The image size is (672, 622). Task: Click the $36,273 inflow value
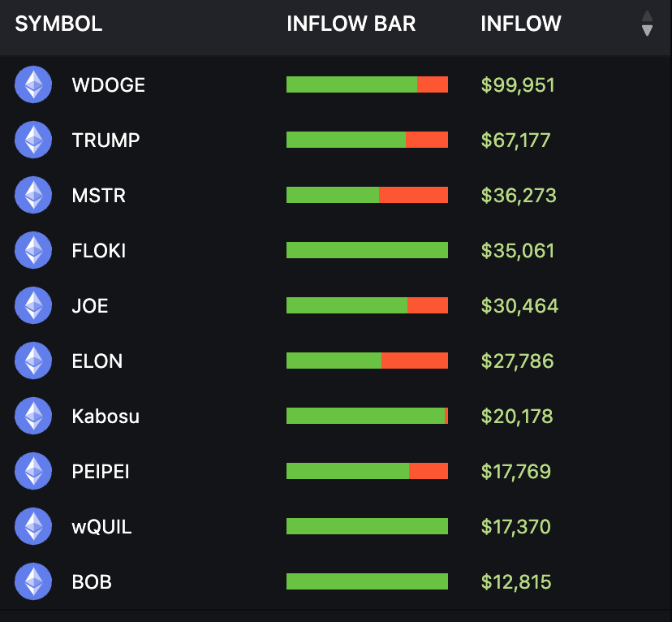519,196
